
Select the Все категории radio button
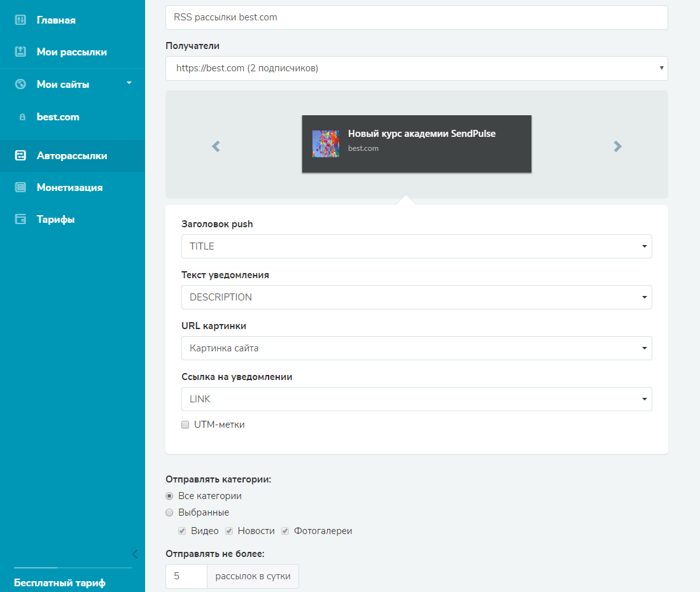169,496
